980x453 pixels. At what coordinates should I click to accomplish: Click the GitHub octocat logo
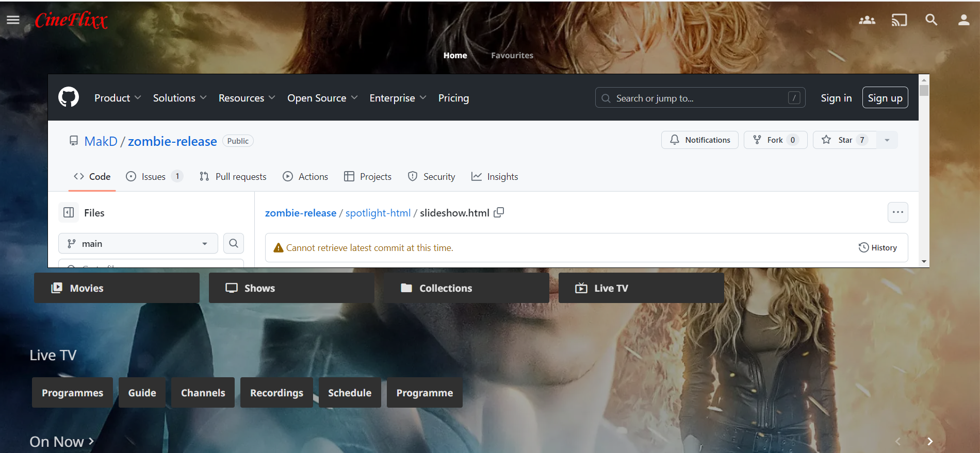pyautogui.click(x=69, y=97)
